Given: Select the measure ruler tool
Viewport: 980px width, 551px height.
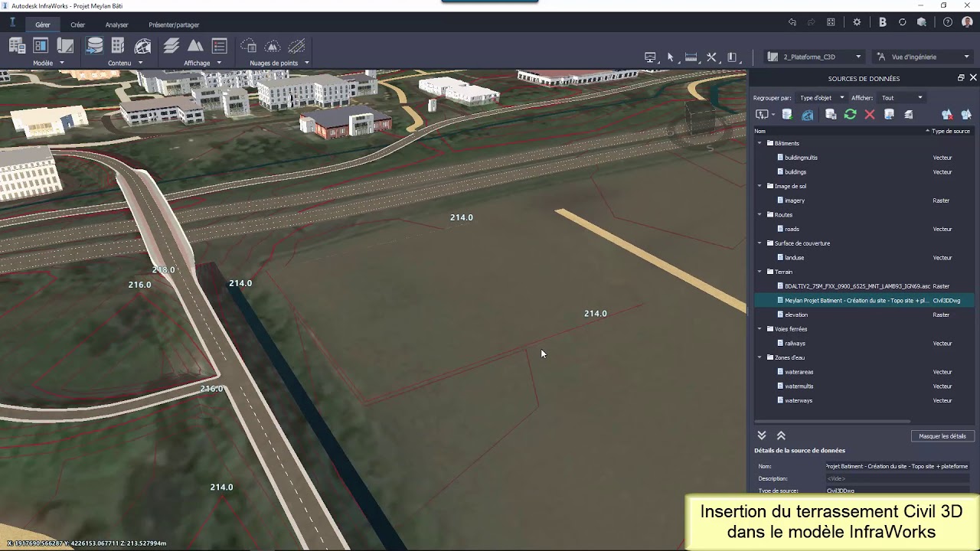Looking at the screenshot, I should click(691, 57).
